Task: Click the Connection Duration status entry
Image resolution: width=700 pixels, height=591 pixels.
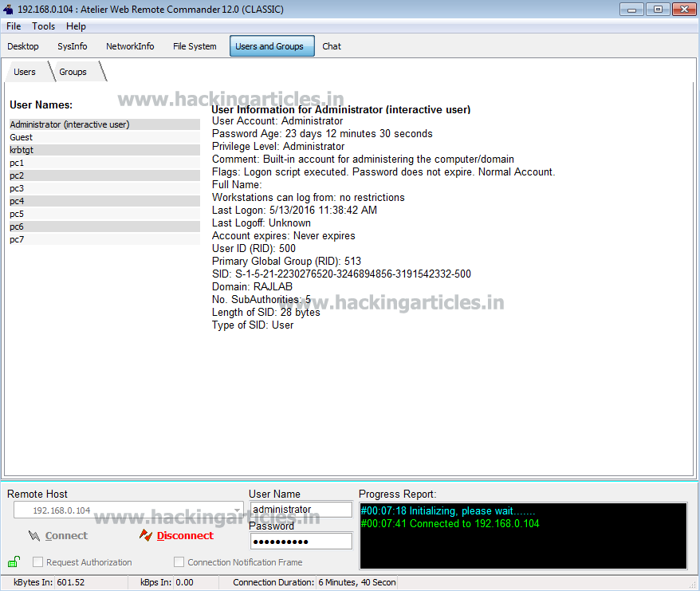Action: tap(314, 582)
